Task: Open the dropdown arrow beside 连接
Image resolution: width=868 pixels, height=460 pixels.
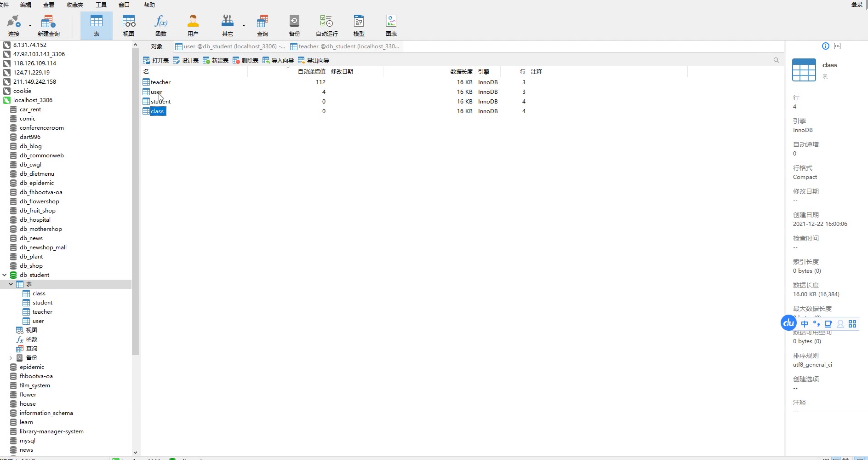Action: pos(30,25)
